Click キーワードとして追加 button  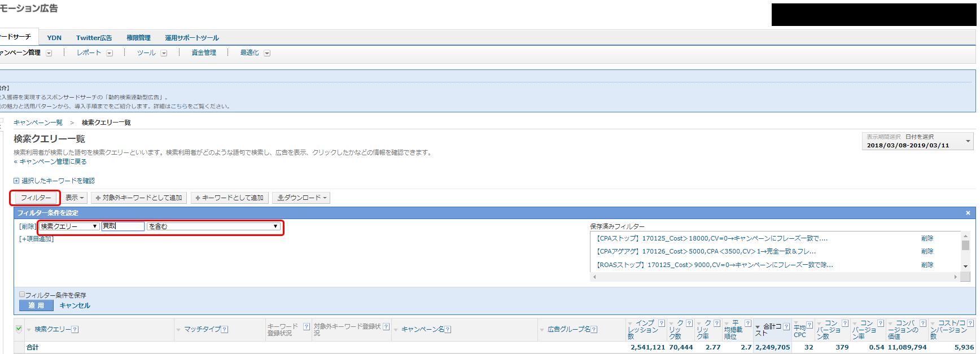click(229, 198)
